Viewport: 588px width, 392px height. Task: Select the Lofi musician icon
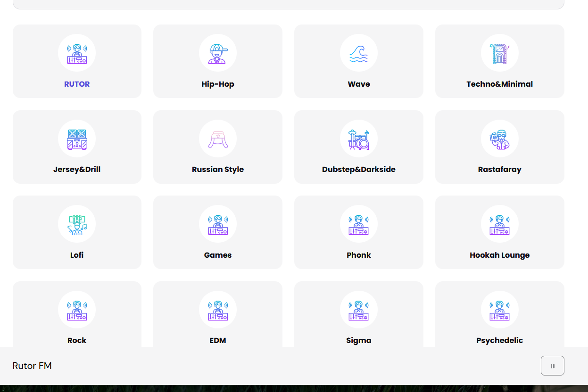(76, 224)
